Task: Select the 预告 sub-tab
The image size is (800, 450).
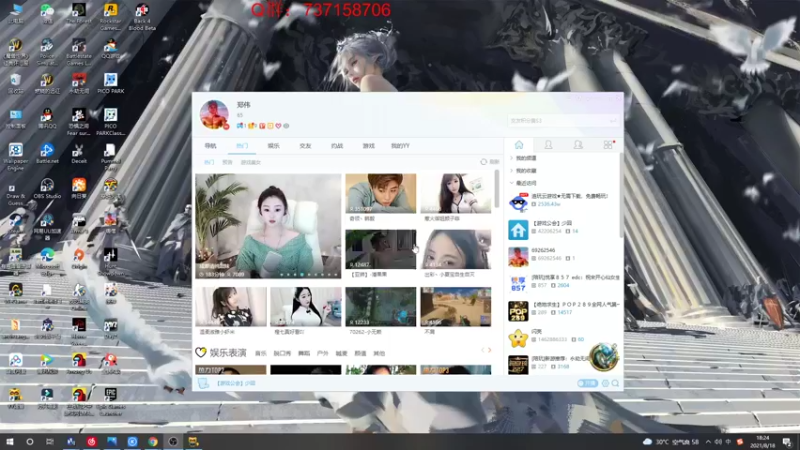Action: 227,162
